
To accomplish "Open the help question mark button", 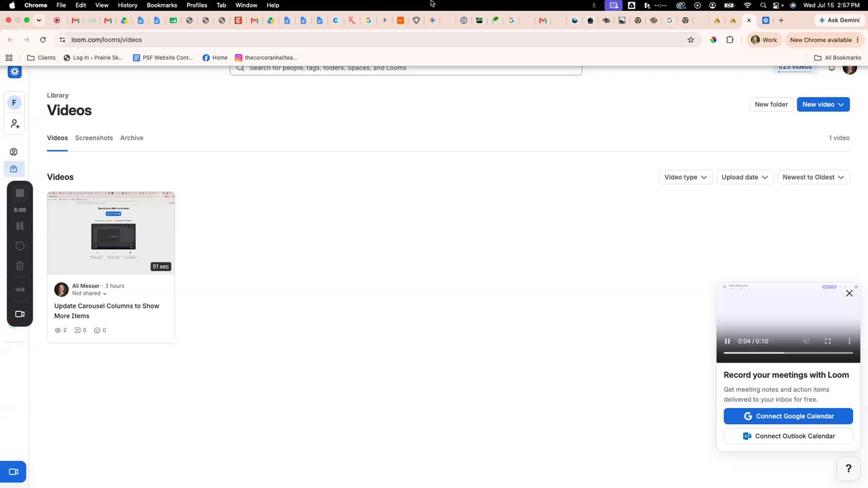I will [848, 468].
